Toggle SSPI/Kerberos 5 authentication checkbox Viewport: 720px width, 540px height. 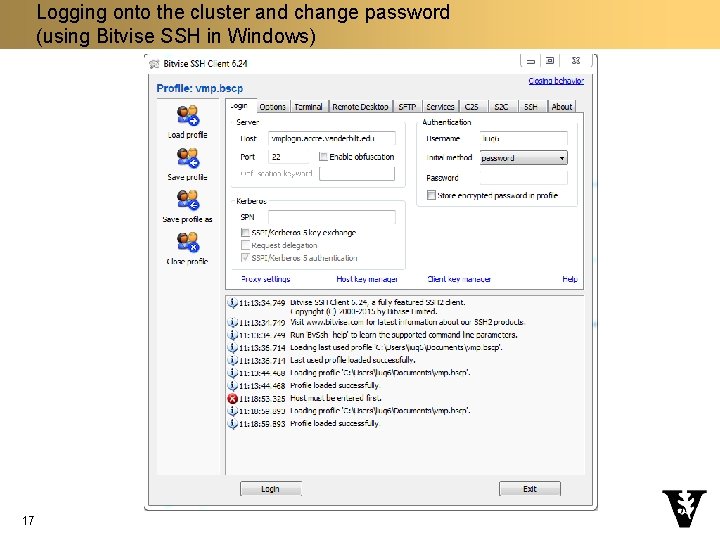click(246, 258)
